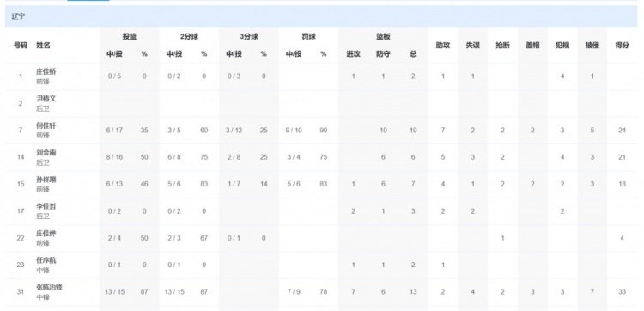Image resolution: width=644 pixels, height=311 pixels.
Task: Click the free throw cell '7 / 9'
Action: coord(294,292)
